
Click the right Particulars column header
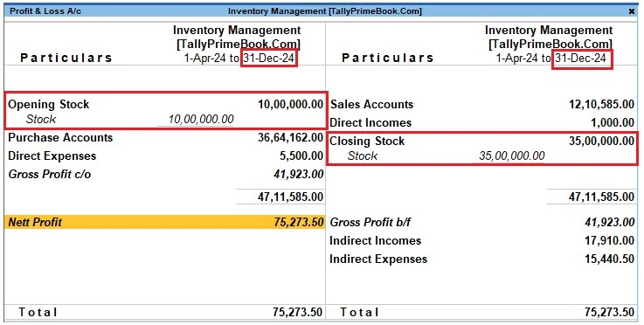coord(388,58)
